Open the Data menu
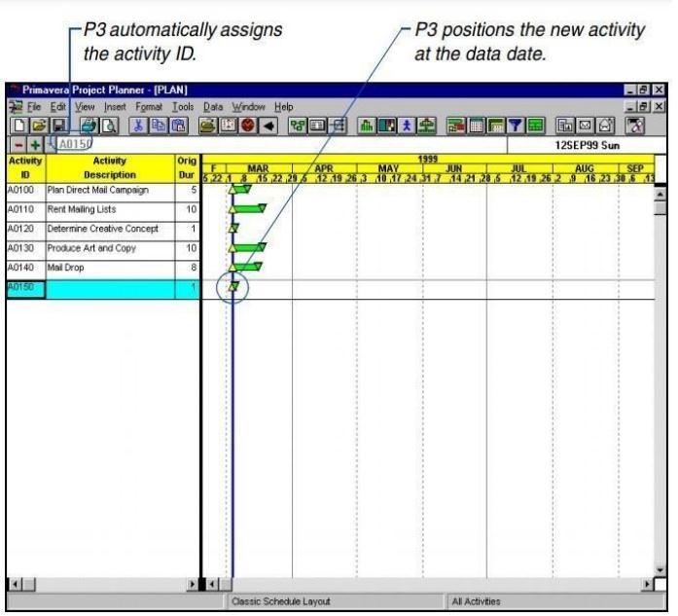 [213, 106]
